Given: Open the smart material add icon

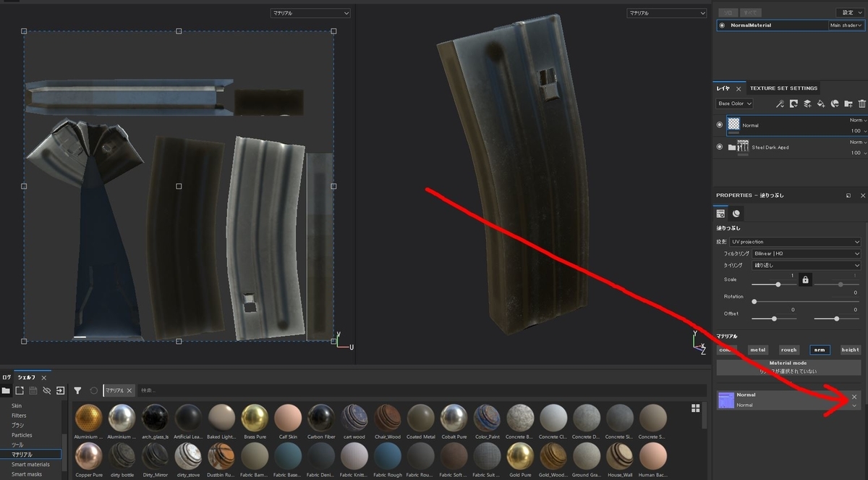Looking at the screenshot, I should point(835,104).
